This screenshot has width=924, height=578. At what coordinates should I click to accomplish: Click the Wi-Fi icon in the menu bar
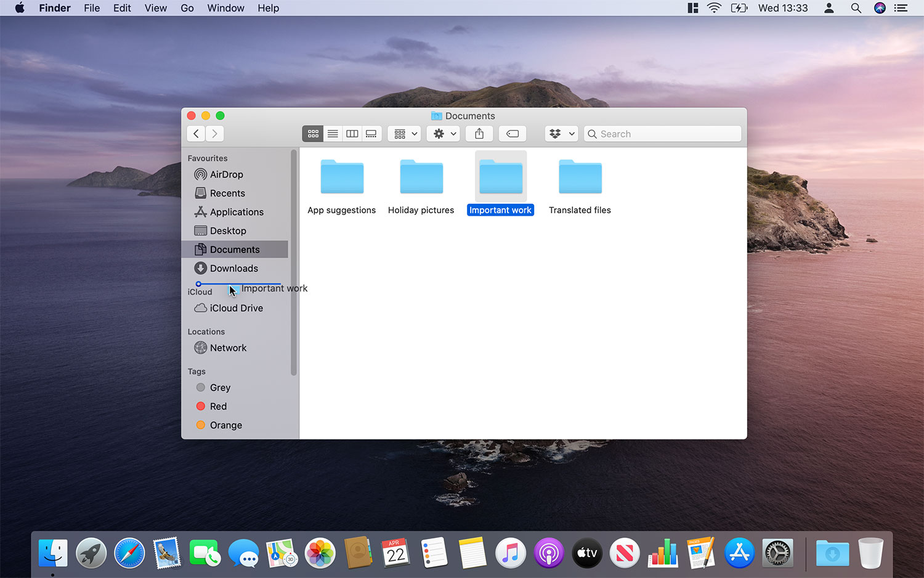click(713, 8)
